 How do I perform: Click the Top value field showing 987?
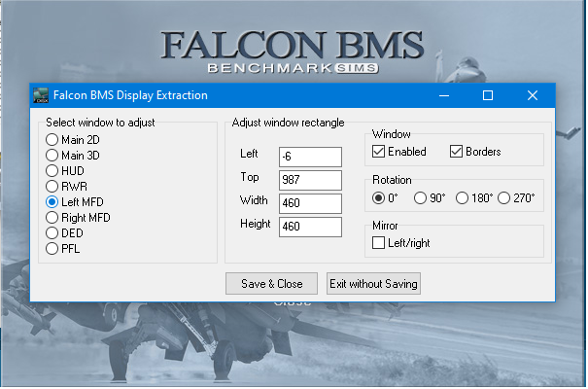click(x=310, y=180)
